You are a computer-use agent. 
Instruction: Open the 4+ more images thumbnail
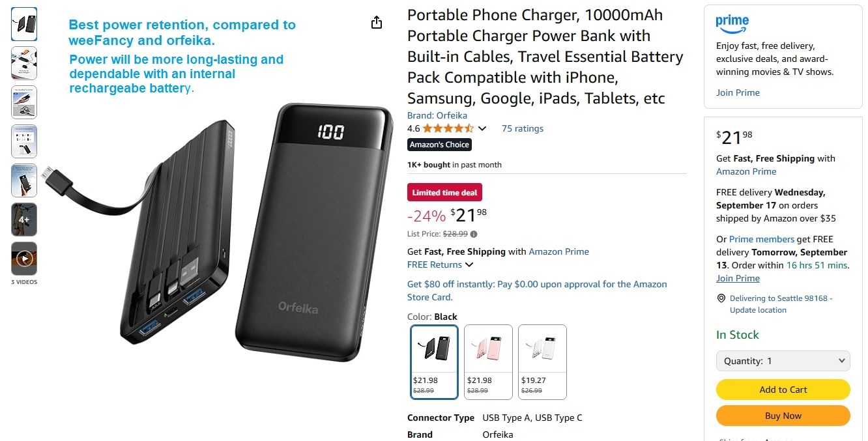pyautogui.click(x=24, y=220)
